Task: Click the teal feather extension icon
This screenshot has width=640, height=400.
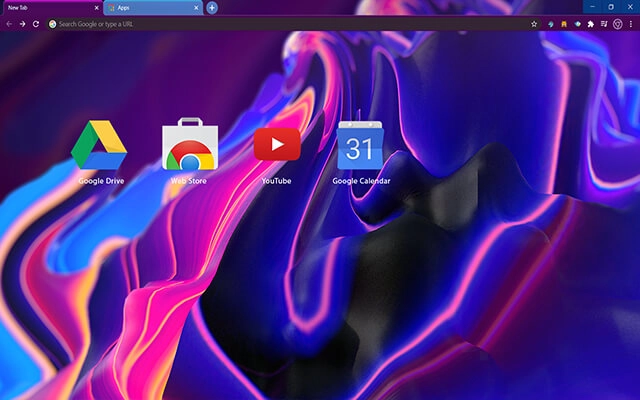Action: (x=551, y=24)
